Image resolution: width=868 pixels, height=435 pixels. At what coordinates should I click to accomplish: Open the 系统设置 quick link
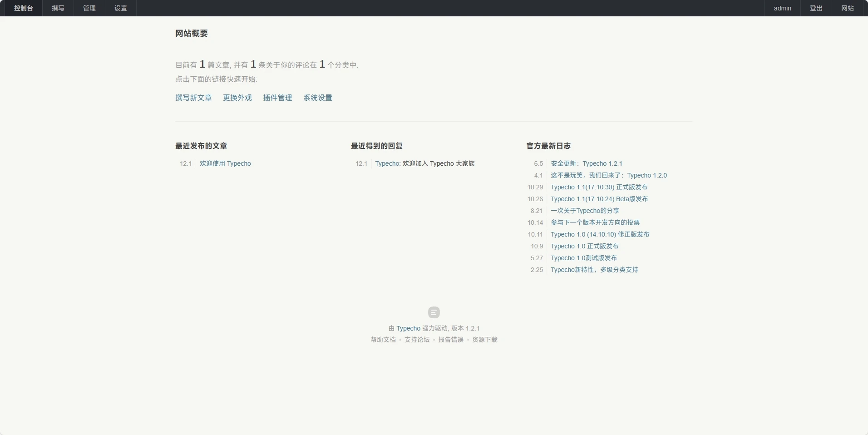(x=318, y=98)
